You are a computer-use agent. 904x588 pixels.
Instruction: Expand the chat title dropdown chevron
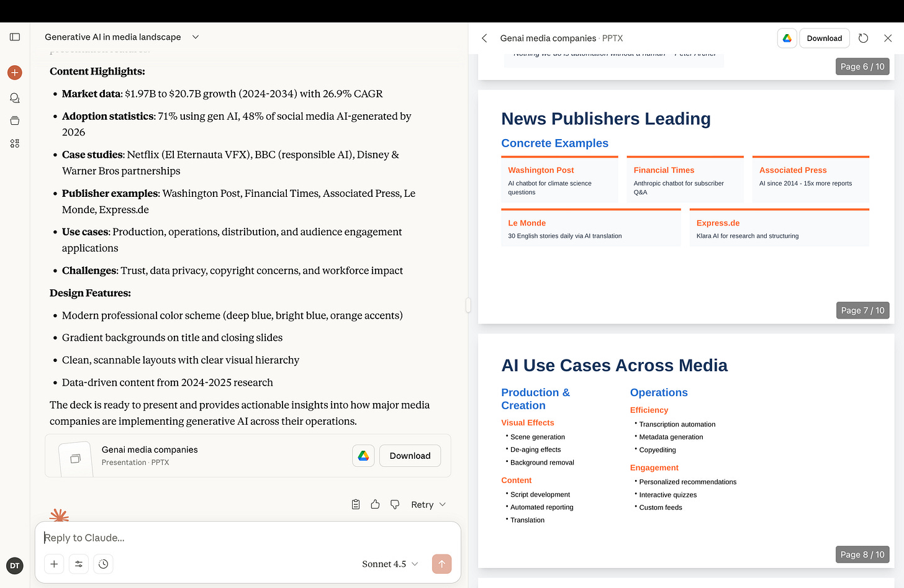tap(196, 37)
